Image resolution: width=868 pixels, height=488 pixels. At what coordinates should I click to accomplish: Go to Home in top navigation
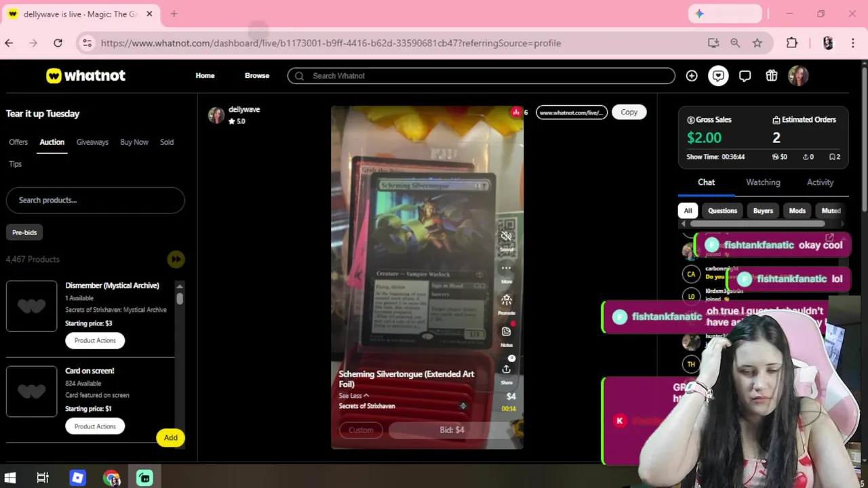click(205, 76)
